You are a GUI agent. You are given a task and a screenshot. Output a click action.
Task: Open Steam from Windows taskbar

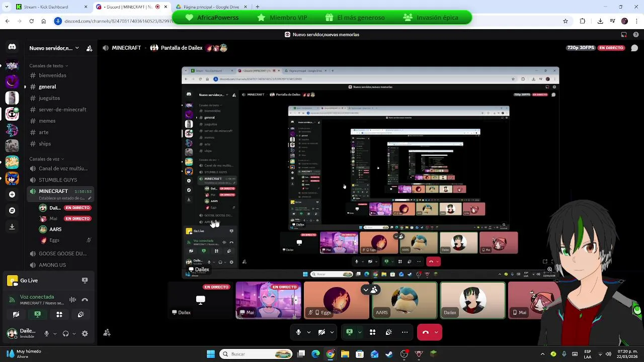click(x=389, y=354)
